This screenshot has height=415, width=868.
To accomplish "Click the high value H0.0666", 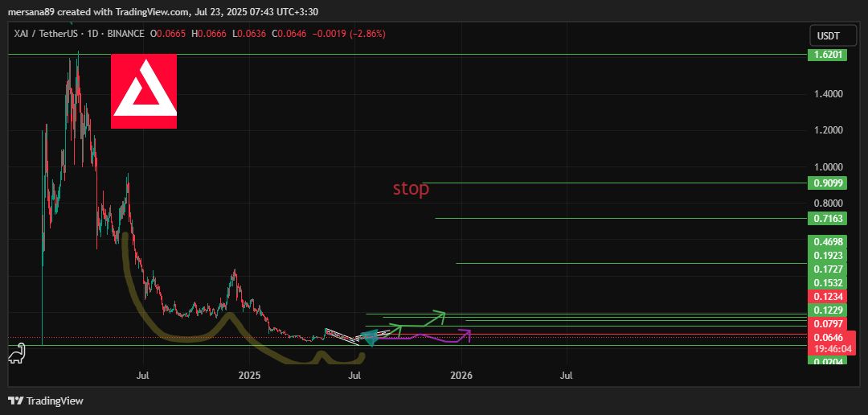I will point(209,34).
